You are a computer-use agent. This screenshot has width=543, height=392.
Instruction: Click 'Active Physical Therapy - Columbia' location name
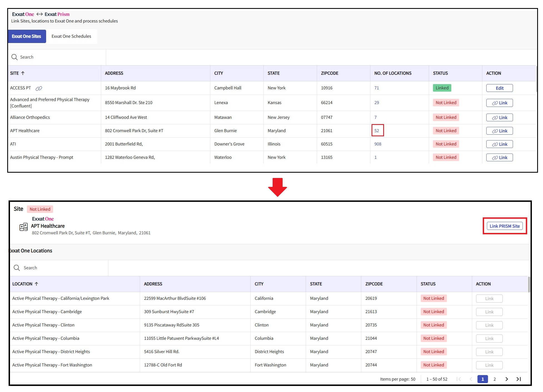[x=46, y=338]
